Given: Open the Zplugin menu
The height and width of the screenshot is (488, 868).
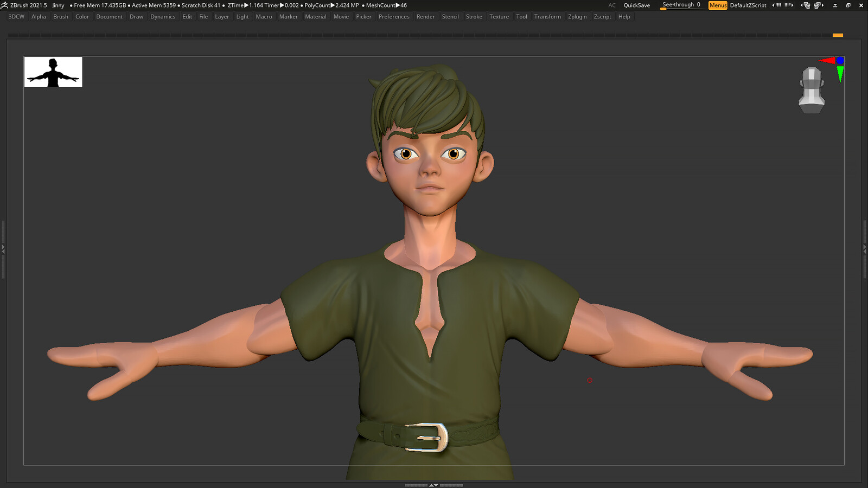Looking at the screenshot, I should (577, 17).
